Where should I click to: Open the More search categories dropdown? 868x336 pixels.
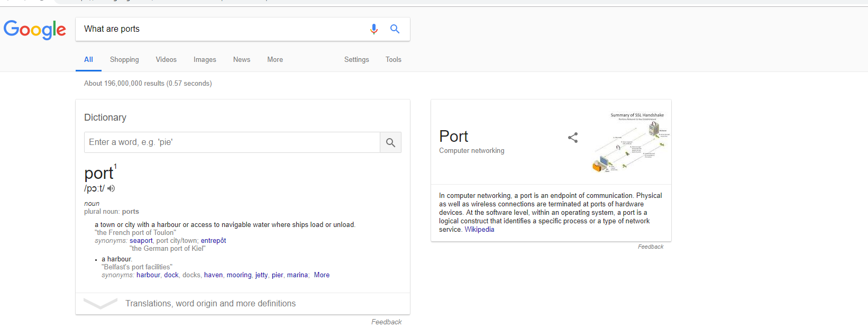point(275,60)
